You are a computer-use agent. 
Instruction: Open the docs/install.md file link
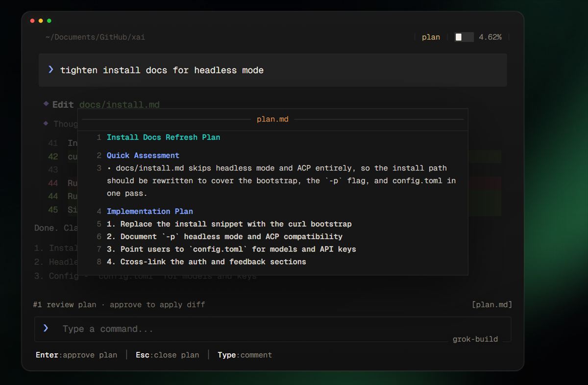pos(119,104)
